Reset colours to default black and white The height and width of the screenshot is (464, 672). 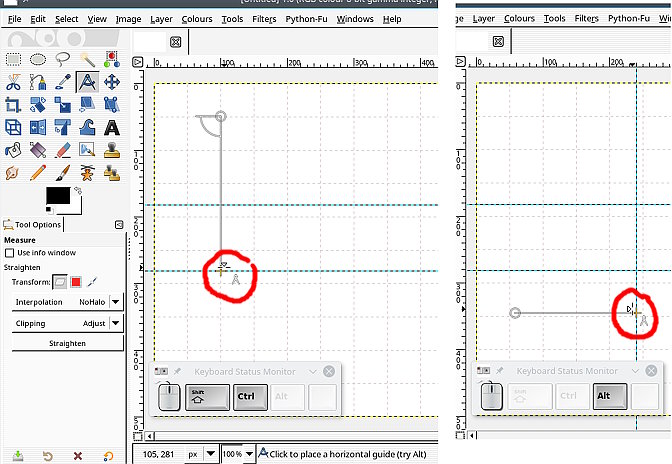(x=49, y=210)
